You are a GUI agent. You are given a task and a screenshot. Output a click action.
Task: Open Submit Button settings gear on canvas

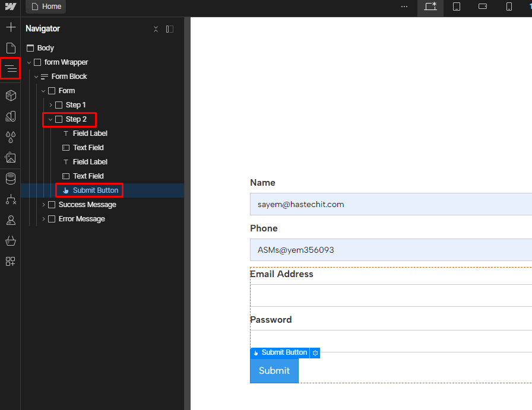[x=315, y=353]
